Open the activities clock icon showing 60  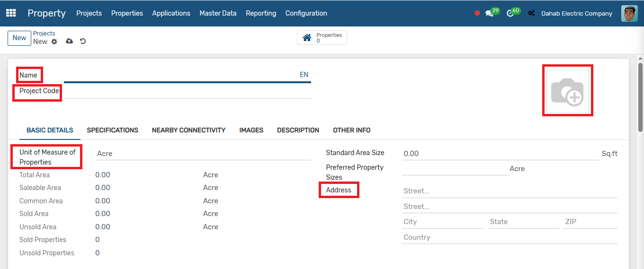tap(510, 13)
